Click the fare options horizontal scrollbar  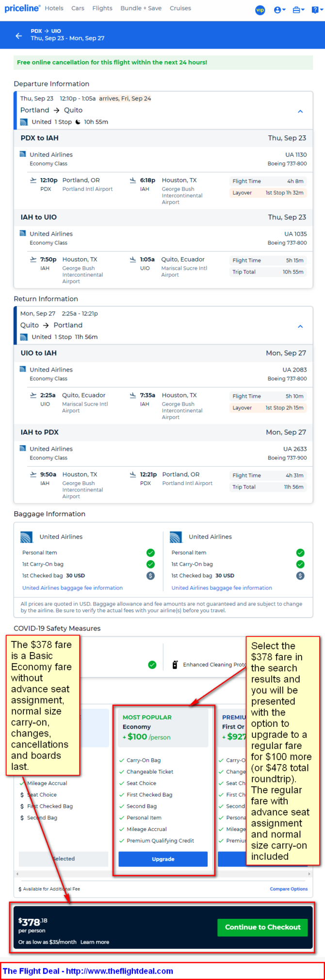[x=163, y=874]
